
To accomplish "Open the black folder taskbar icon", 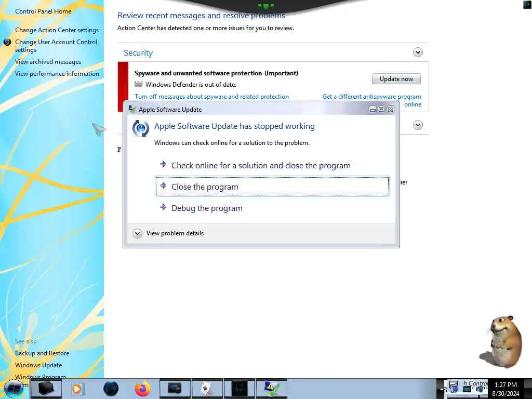I will point(46,389).
